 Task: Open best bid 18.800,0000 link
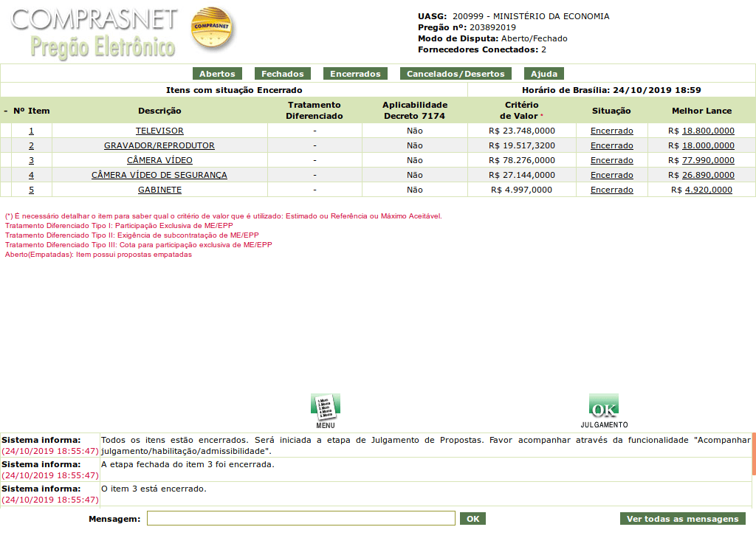[708, 131]
